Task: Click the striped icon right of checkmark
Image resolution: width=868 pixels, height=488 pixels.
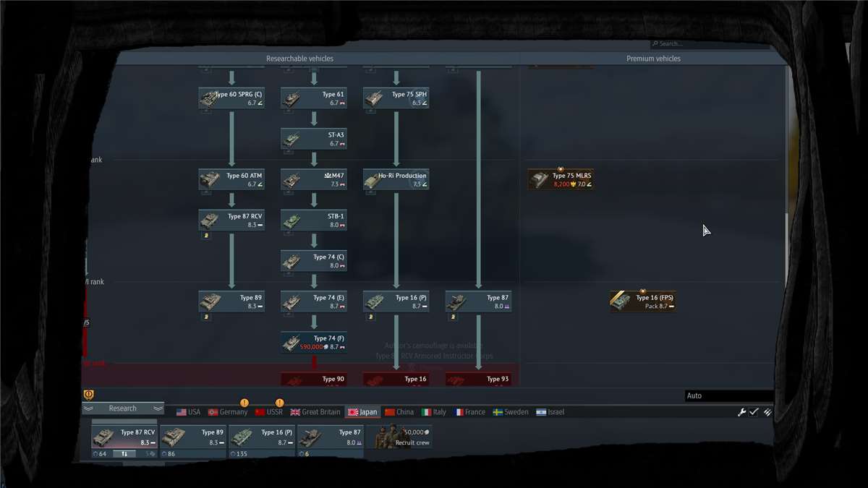Action: coord(767,412)
